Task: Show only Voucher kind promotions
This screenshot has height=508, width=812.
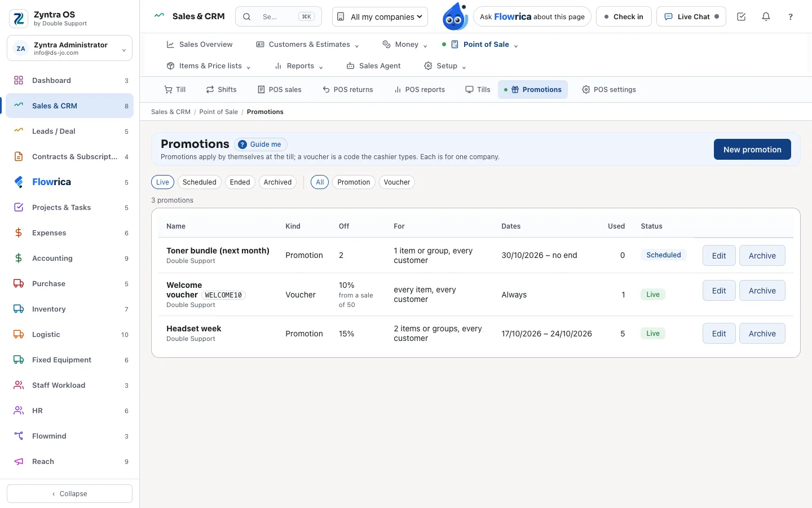Action: click(397, 182)
